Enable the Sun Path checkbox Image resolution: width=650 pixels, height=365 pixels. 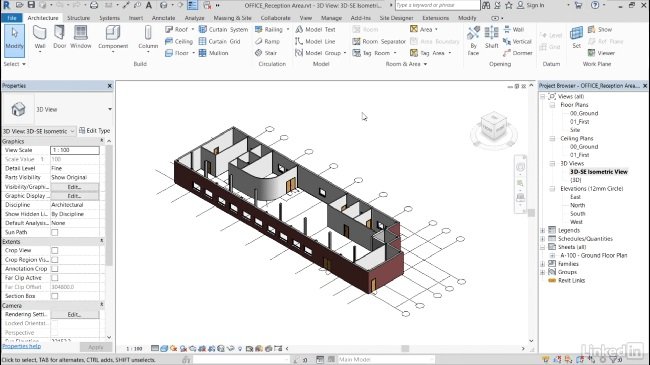54,232
